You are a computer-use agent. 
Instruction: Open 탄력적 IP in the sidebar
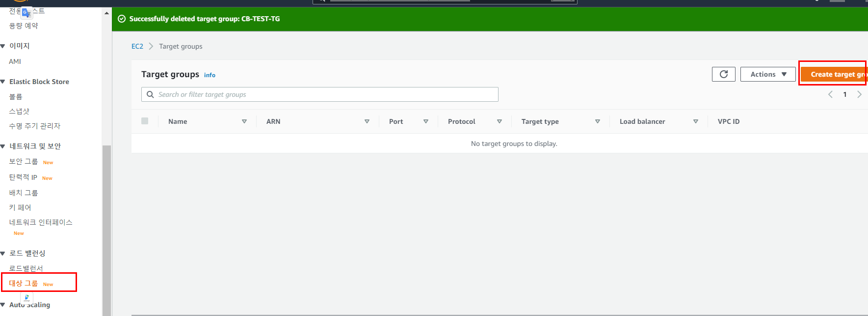click(x=23, y=177)
